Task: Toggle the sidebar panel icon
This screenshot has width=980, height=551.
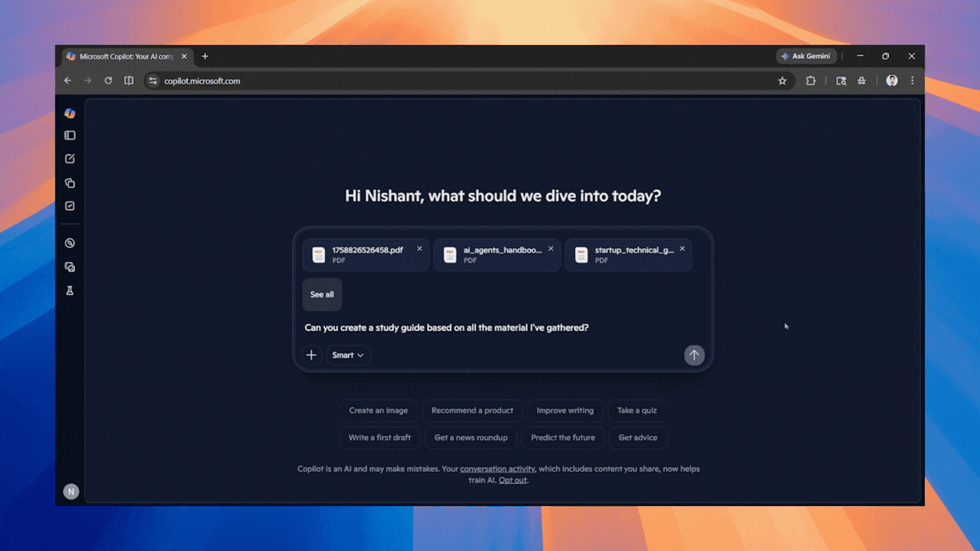Action: [x=70, y=135]
